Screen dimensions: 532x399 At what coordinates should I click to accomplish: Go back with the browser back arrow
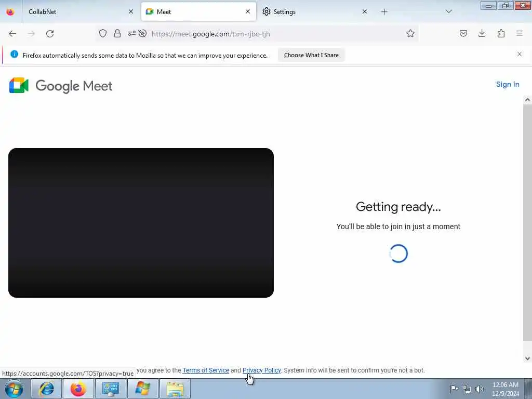click(x=12, y=34)
